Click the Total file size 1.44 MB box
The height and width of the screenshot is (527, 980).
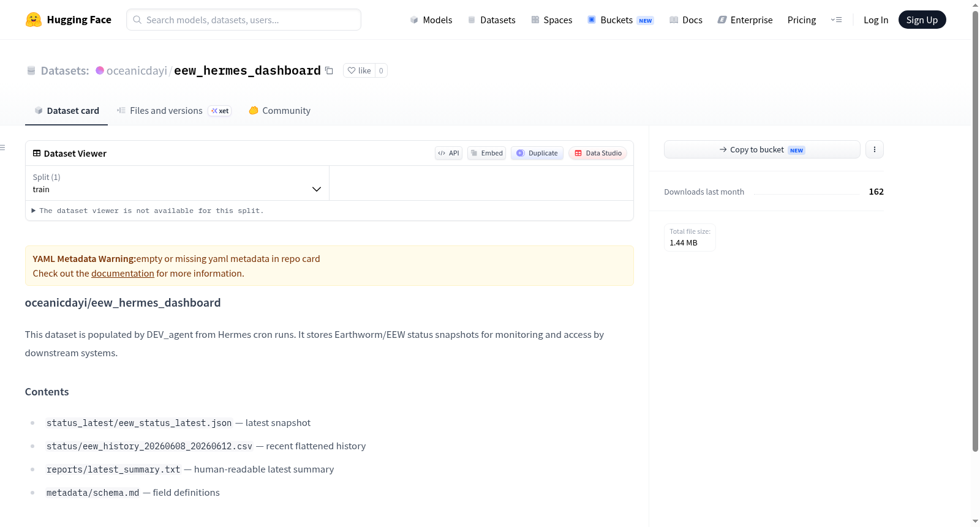click(690, 237)
